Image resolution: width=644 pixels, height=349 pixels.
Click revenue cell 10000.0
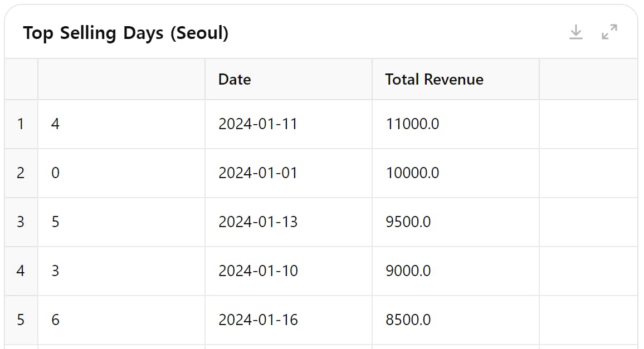[412, 173]
